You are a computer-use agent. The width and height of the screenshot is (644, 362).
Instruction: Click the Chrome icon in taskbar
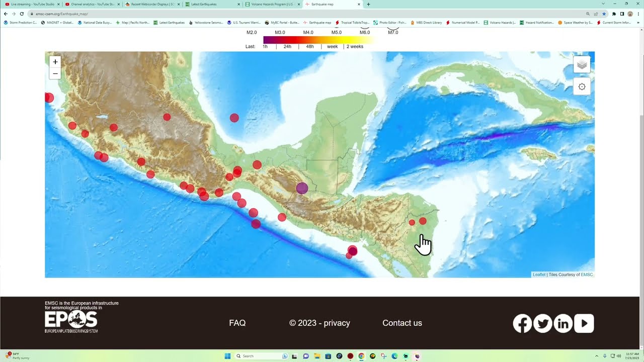361,356
